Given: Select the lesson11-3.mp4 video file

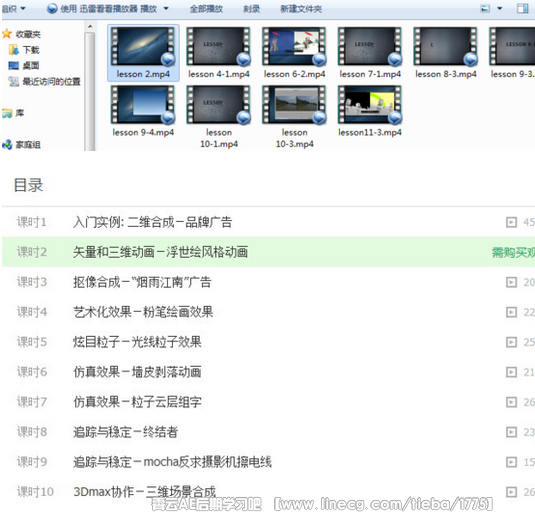Looking at the screenshot, I should point(370,112).
